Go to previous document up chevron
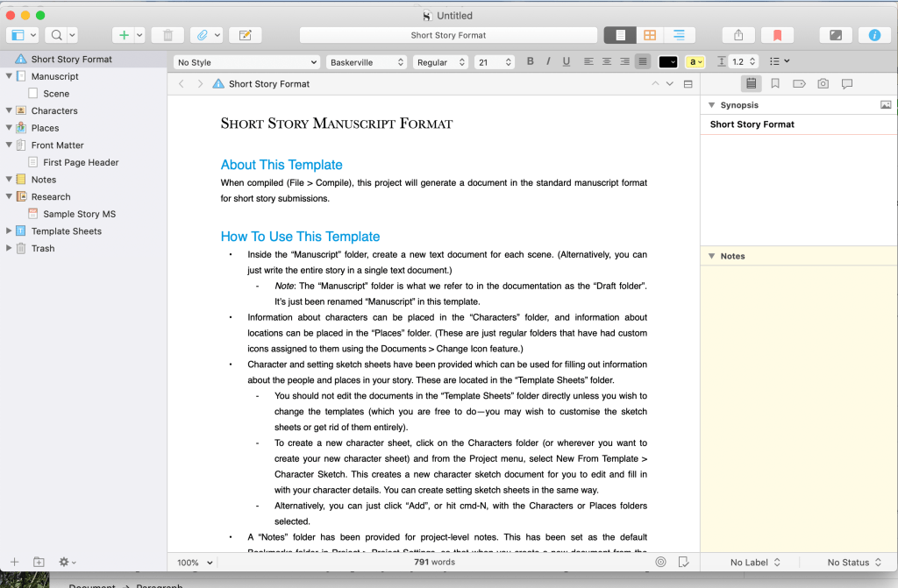 pyautogui.click(x=655, y=83)
